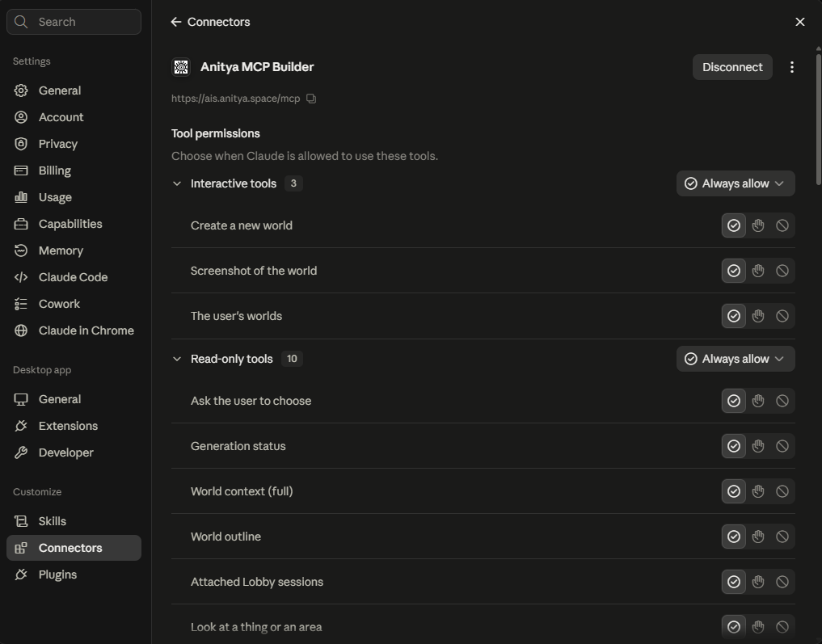Set Attached Lobby sessions to needs approval
Image resolution: width=822 pixels, height=644 pixels.
point(758,582)
